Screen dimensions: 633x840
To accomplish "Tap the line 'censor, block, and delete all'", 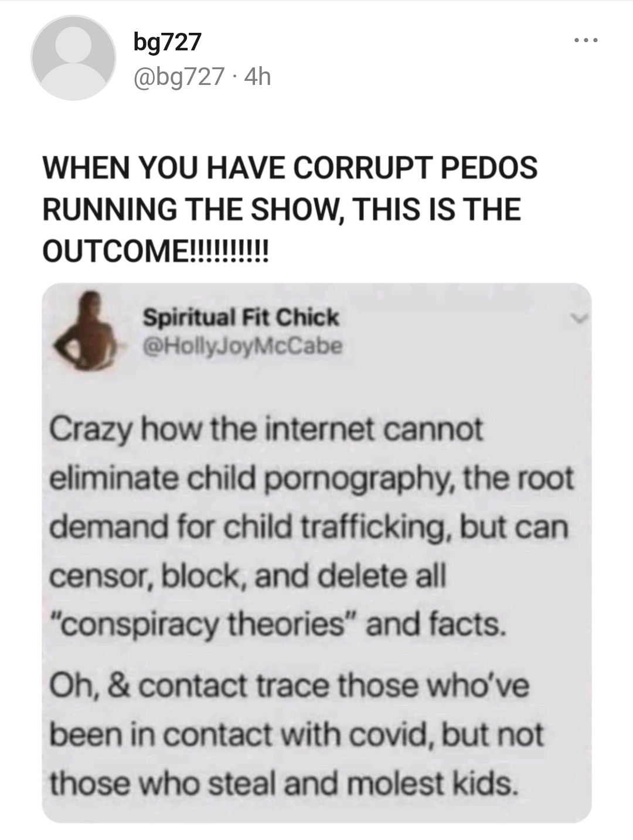I will coord(248,576).
